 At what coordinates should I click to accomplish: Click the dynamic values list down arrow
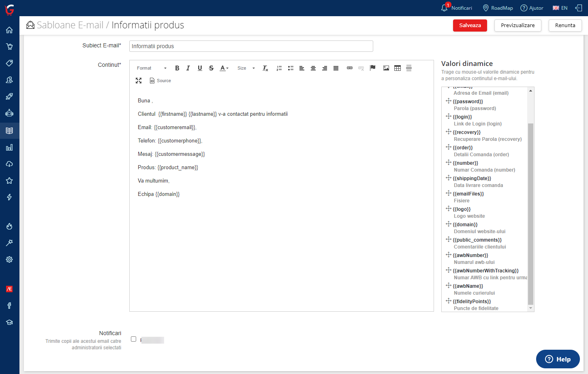tap(530, 308)
